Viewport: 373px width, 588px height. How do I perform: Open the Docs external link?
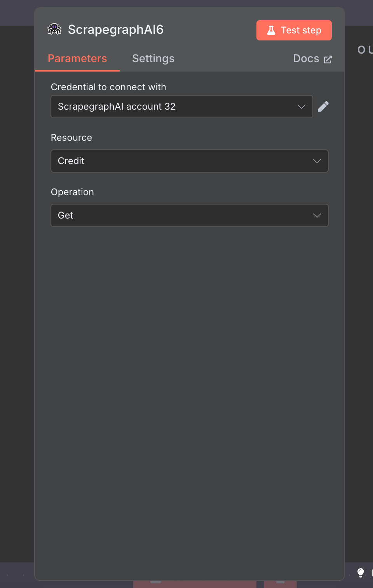coord(312,59)
